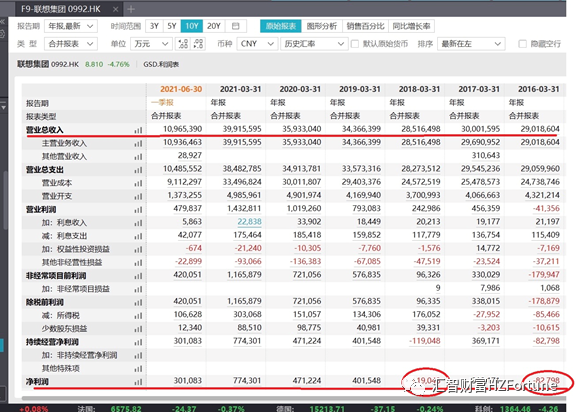Open chart icon for 所得税 row
Viewport: 576px width, 412px height.
pyautogui.click(x=138, y=316)
